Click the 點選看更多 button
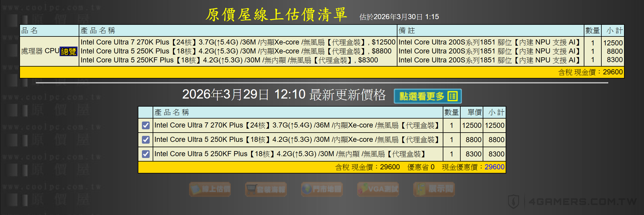 (428, 96)
